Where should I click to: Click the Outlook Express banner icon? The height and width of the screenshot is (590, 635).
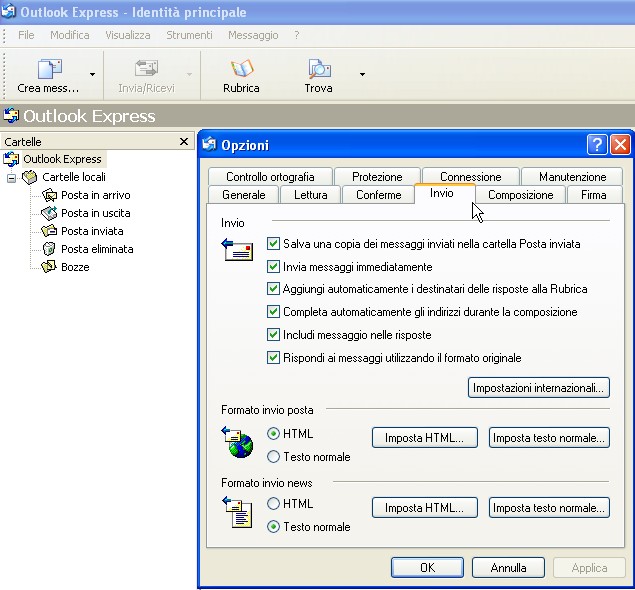[11, 115]
